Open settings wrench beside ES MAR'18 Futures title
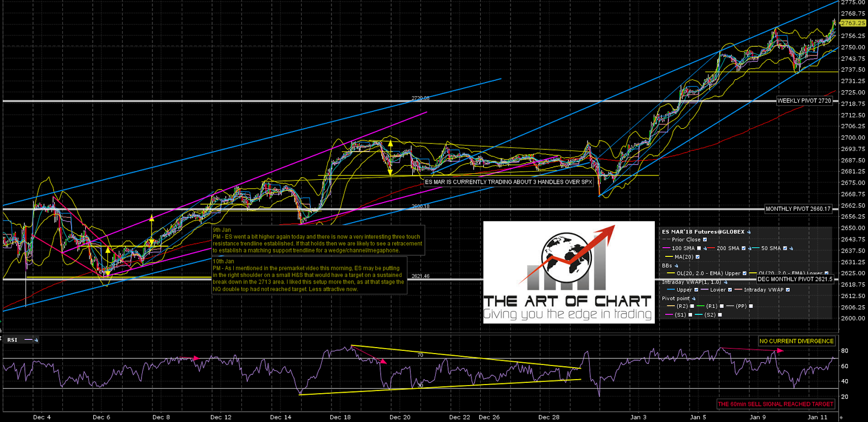The width and height of the screenshot is (868, 422). pos(749,232)
